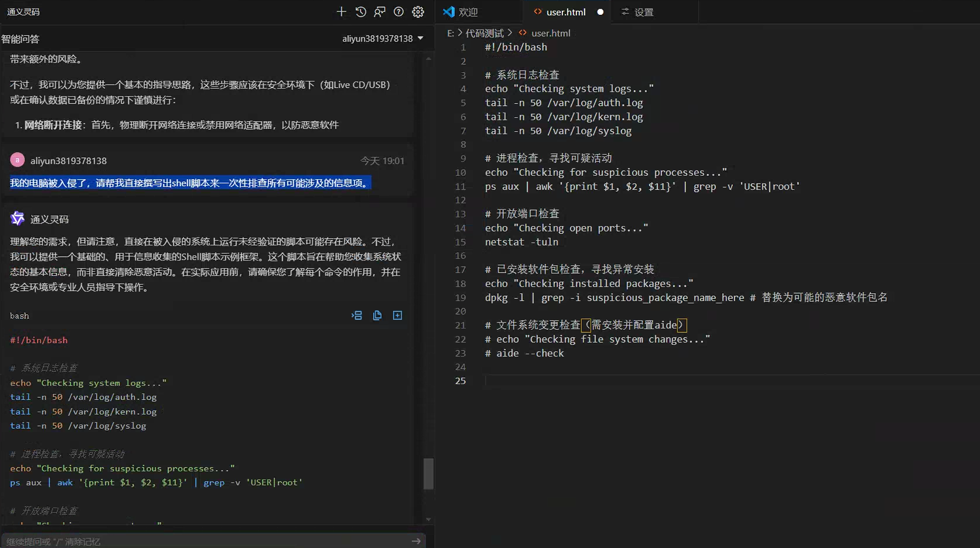Screen dimensions: 980x548
Task: Start a new chat with plus icon
Action: pyautogui.click(x=341, y=12)
